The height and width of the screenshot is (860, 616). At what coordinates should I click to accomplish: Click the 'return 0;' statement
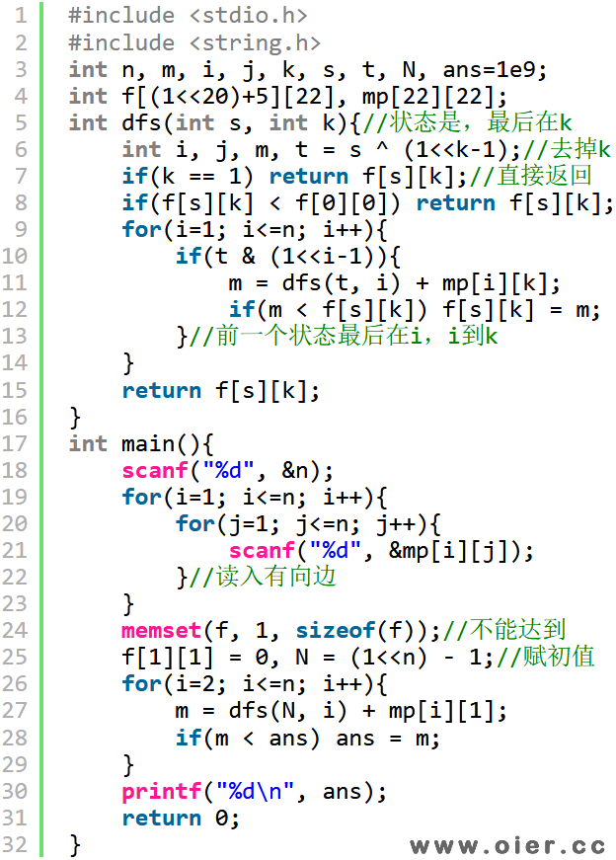181,819
